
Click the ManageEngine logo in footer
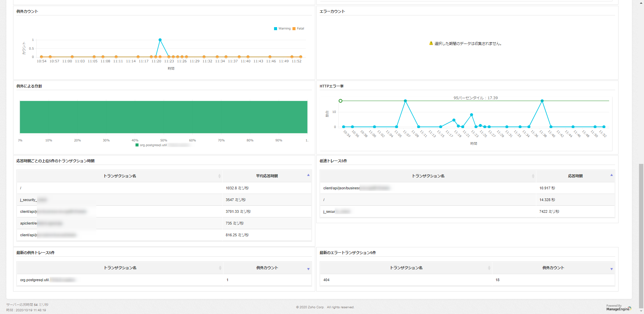coord(618,308)
